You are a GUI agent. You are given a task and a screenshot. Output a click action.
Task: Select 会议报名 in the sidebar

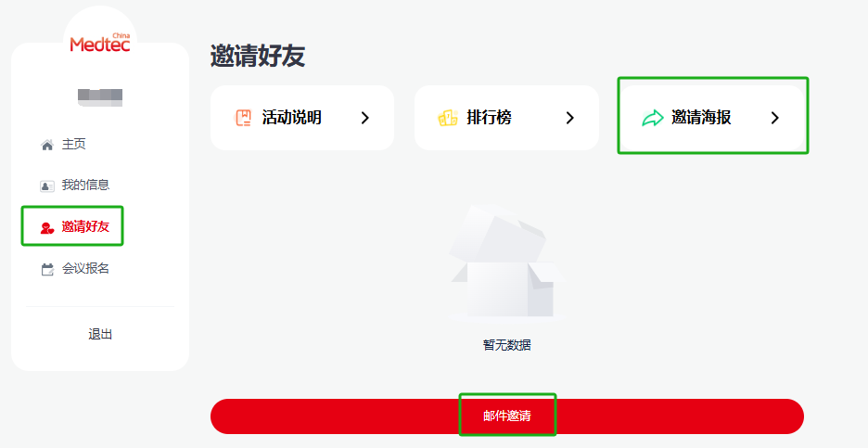pyautogui.click(x=85, y=269)
